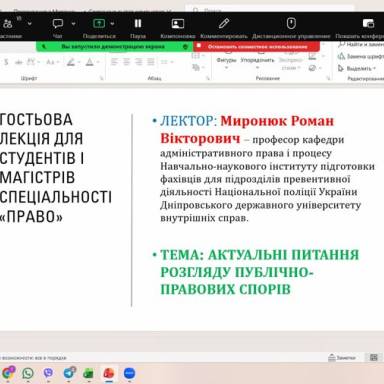Click the word 'ЛЕКТОР:' on the slide

click(x=189, y=121)
